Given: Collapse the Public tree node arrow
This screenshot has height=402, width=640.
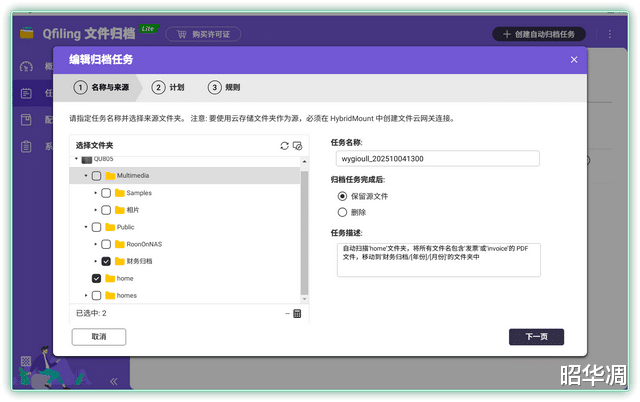Looking at the screenshot, I should [x=86, y=227].
